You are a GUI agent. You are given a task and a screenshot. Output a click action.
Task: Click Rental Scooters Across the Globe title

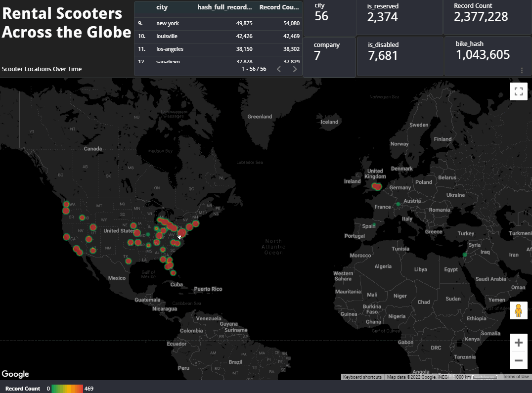(x=66, y=23)
